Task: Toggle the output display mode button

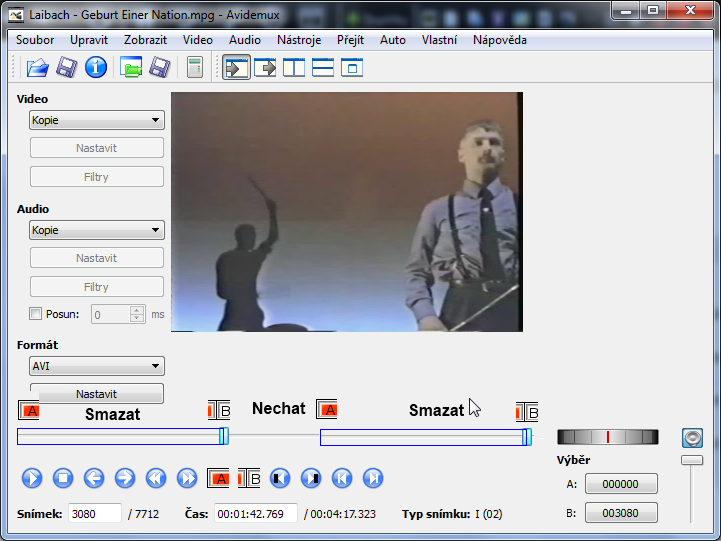Action: [x=265, y=68]
